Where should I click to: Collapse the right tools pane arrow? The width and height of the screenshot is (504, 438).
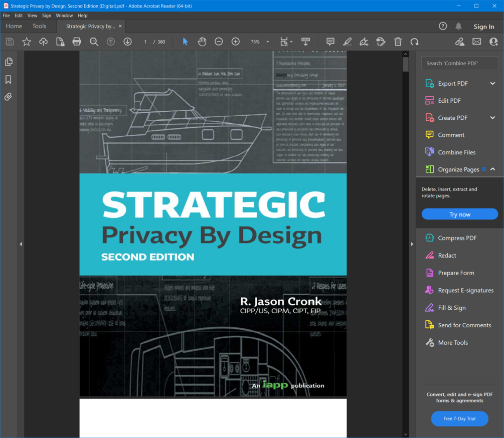[x=412, y=244]
